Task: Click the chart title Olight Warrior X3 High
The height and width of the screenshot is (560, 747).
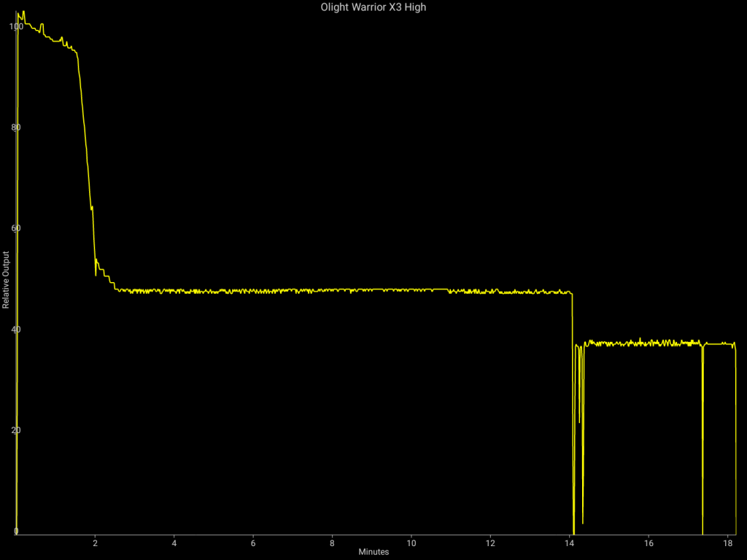Action: click(x=373, y=7)
